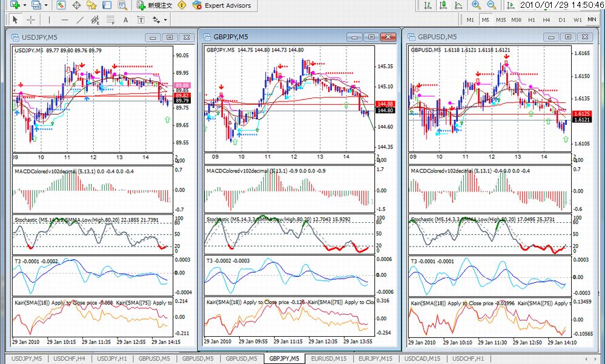Screen dimensions: 605x364
Task: Zoom in on the chart
Action: [476, 5]
